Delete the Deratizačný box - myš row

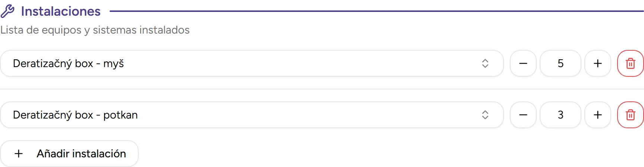coord(630,63)
